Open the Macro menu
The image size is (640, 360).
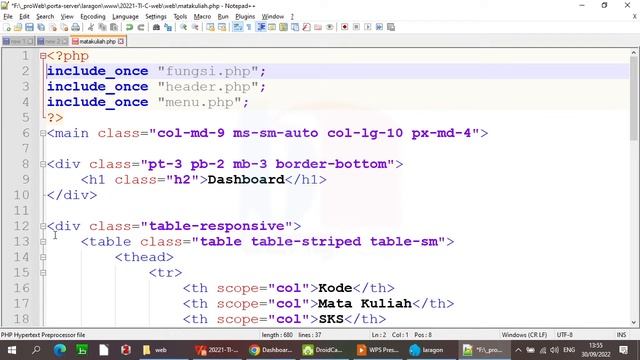202,16
